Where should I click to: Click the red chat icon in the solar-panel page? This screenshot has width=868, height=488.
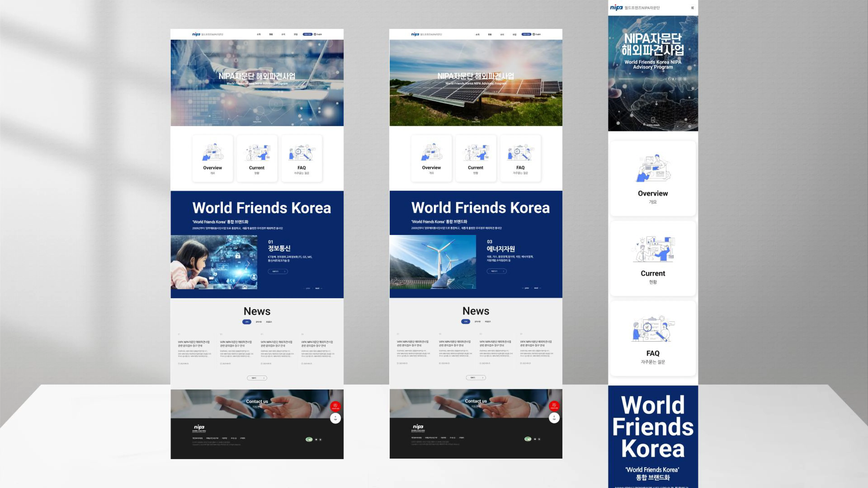[x=554, y=406]
